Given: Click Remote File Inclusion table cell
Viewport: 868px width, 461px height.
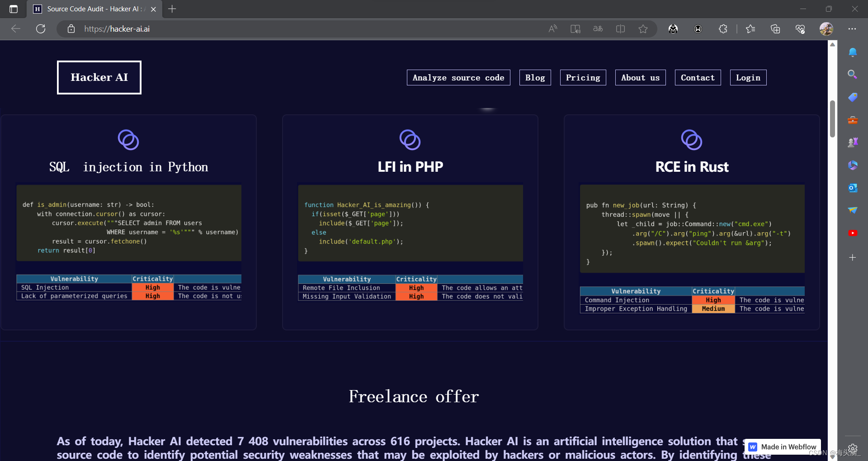Looking at the screenshot, I should coord(347,288).
